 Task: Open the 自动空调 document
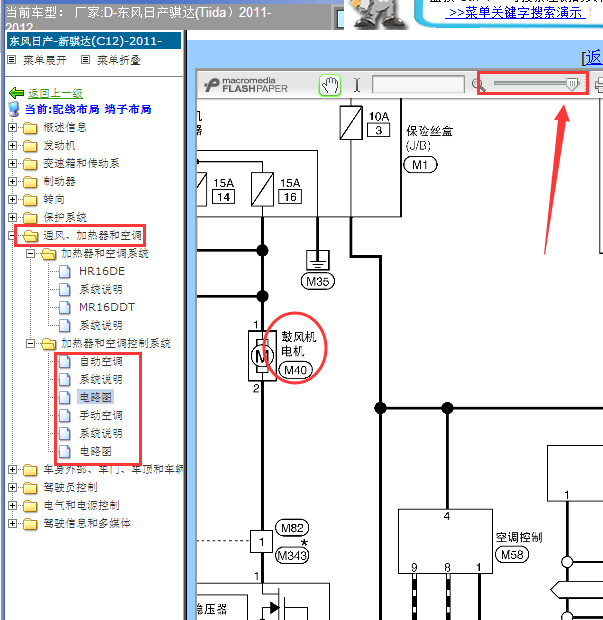point(101,361)
